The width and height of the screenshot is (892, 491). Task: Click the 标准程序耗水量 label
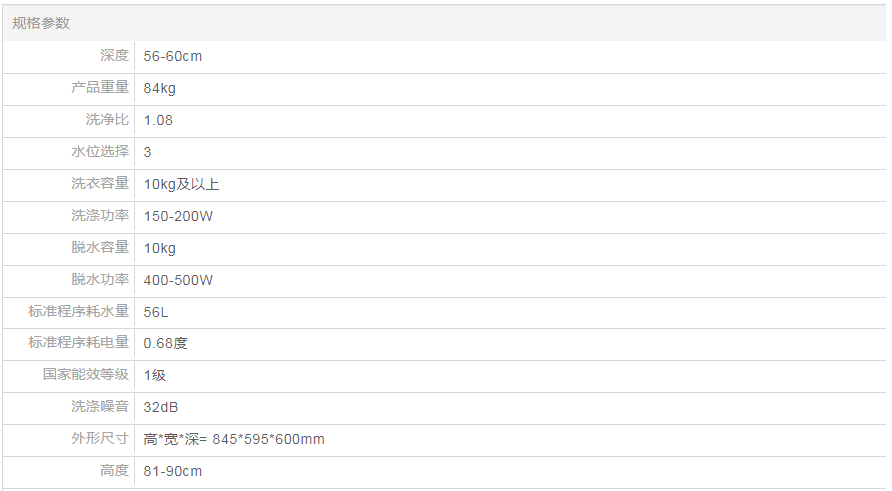pyautogui.click(x=79, y=312)
